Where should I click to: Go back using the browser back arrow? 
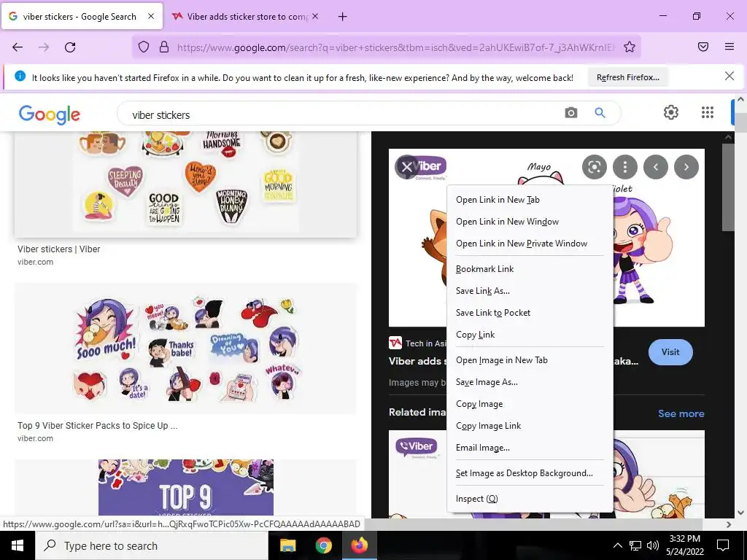pos(18,47)
